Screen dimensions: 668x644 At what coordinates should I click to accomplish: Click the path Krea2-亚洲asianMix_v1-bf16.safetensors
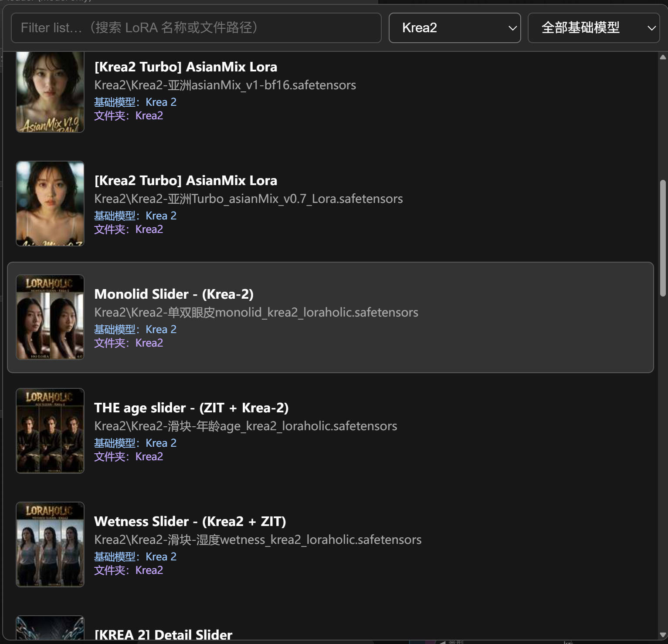coord(225,85)
